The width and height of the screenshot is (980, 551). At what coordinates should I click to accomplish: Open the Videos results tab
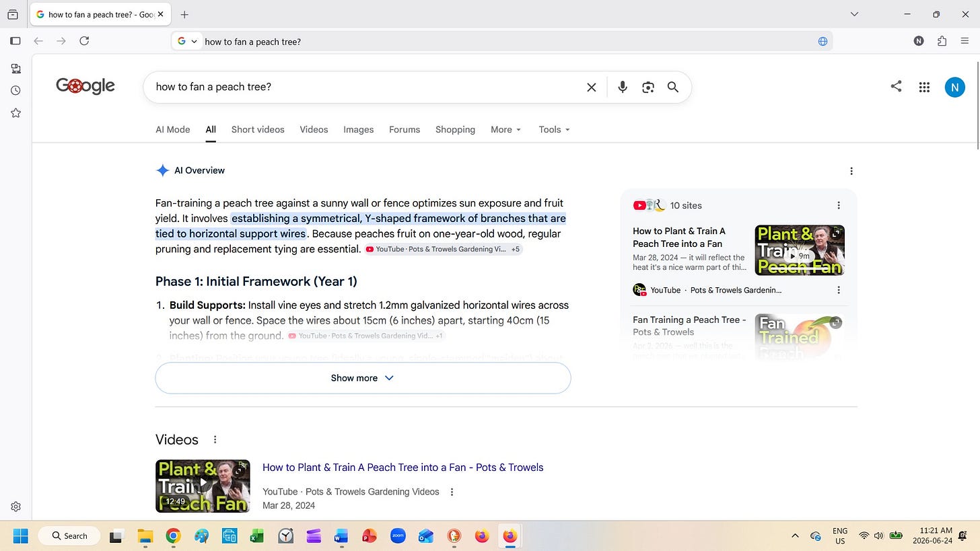coord(314,130)
